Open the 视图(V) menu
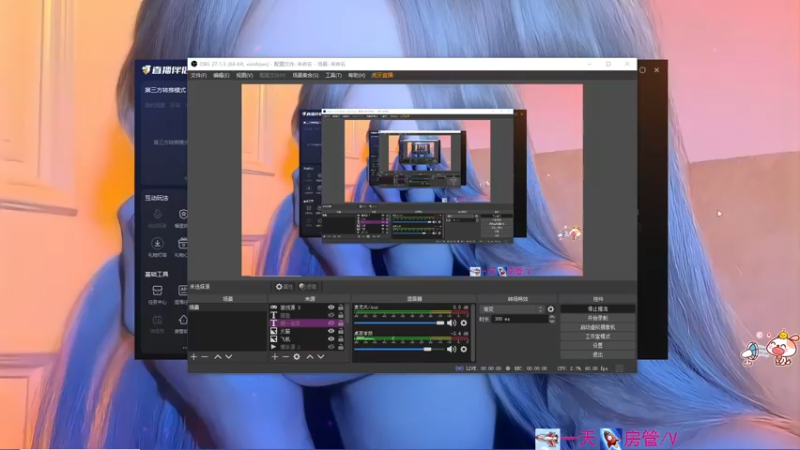 click(244, 76)
